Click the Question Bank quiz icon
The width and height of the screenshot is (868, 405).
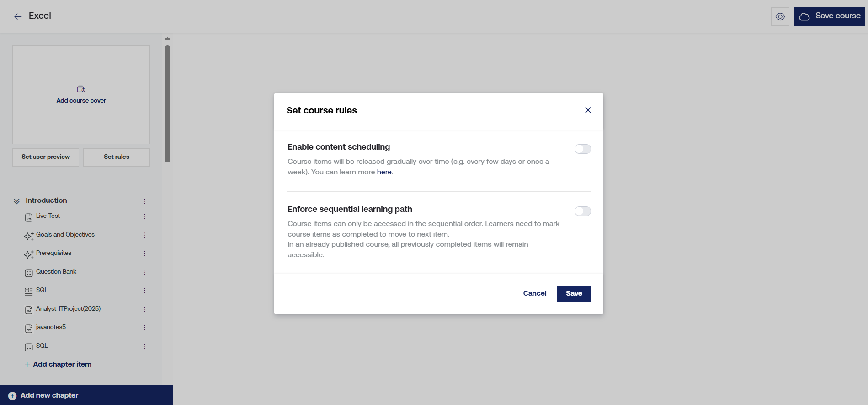29,273
